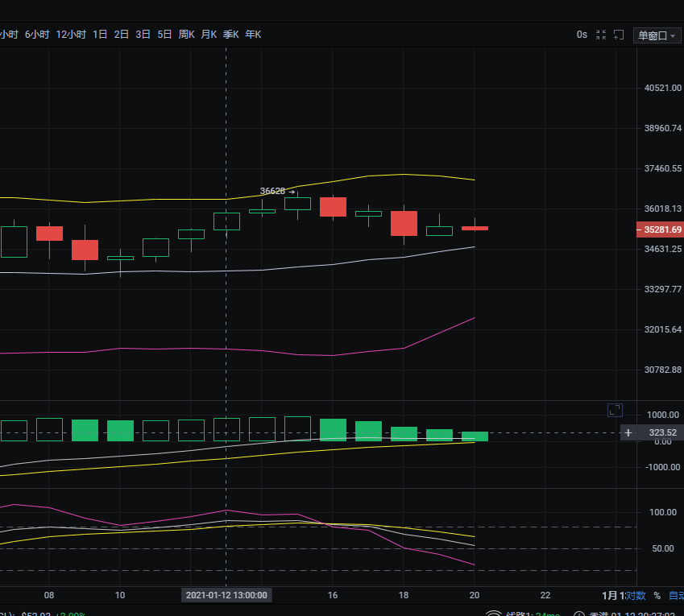
Task: Click the arrow beside the 36628 label
Action: point(292,192)
